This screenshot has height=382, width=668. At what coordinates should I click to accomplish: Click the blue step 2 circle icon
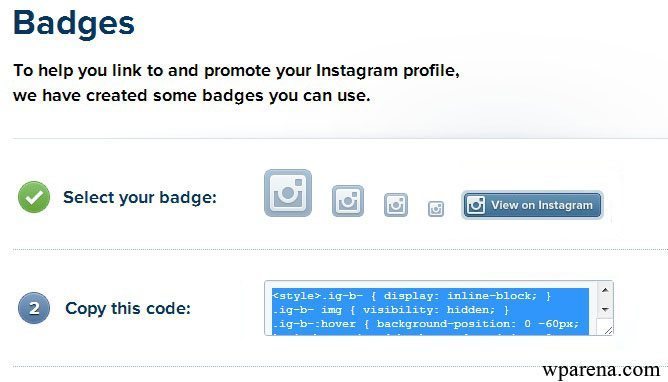[x=34, y=308]
